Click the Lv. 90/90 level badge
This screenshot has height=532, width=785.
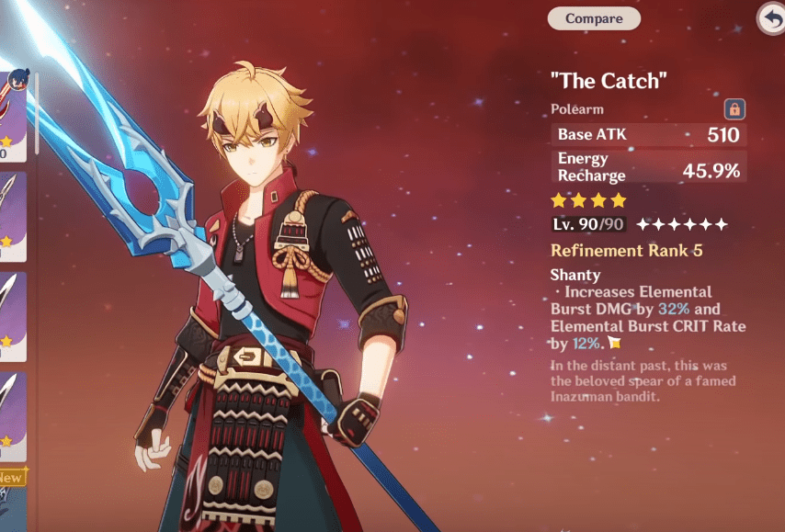588,224
